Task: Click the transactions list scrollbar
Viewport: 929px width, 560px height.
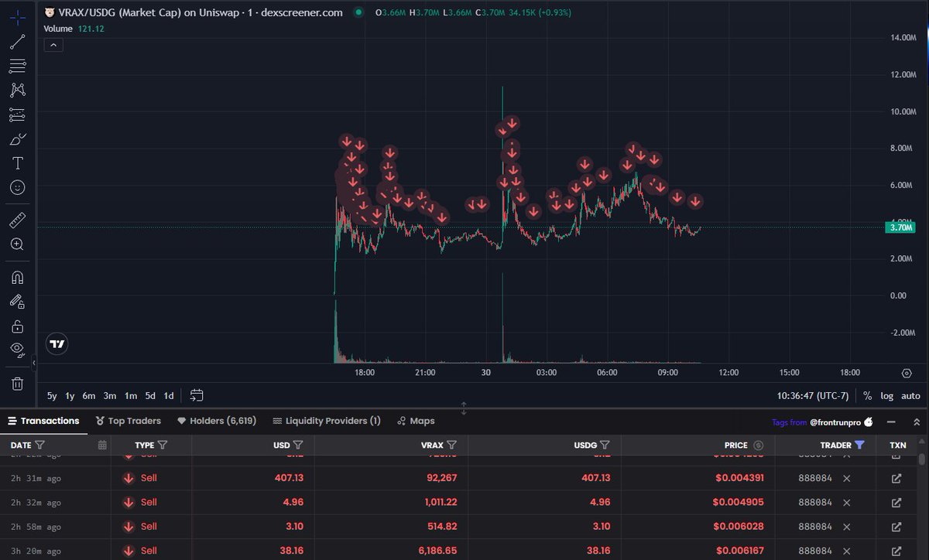Action: coord(921,459)
